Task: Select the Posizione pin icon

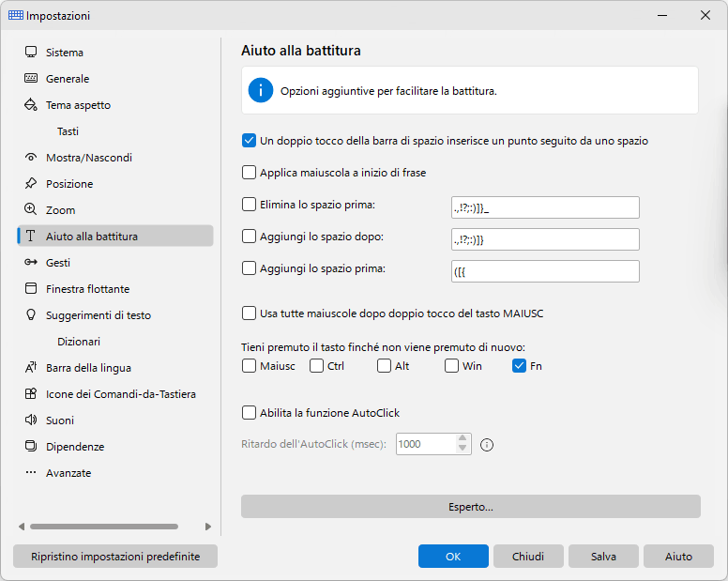Action: coord(31,183)
